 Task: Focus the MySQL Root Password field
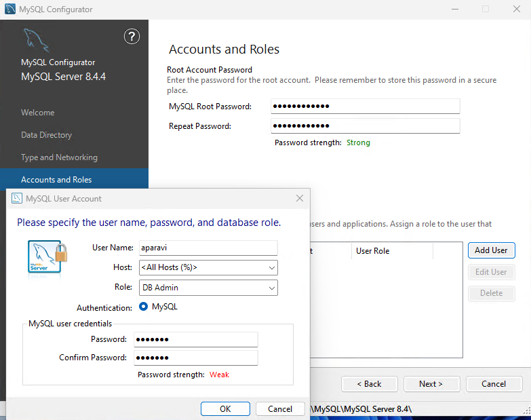tap(366, 107)
